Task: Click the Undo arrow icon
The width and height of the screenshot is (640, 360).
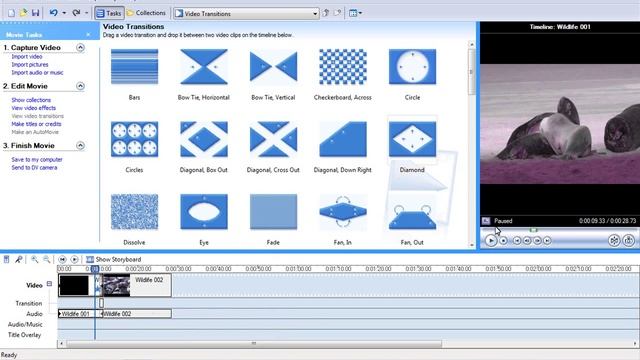Action: pos(53,13)
